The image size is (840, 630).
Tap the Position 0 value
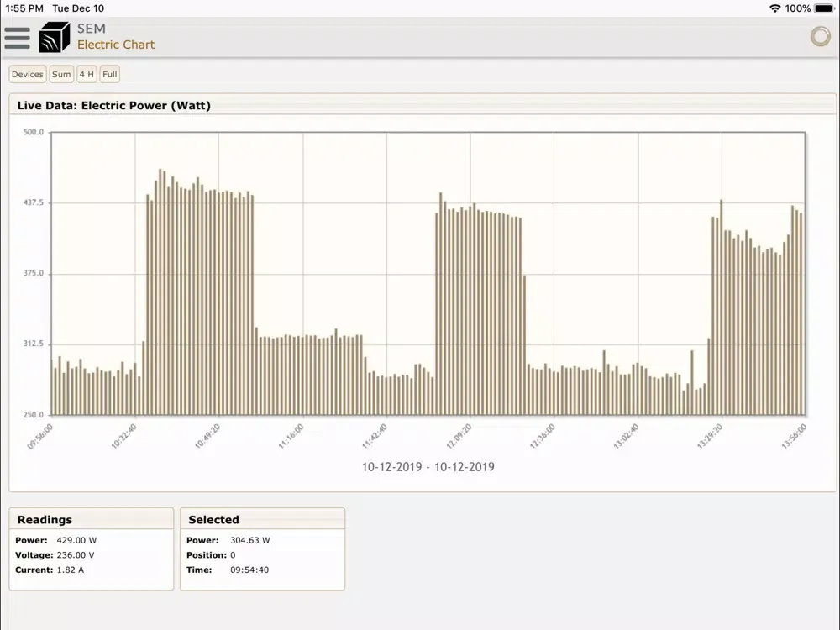(233, 555)
